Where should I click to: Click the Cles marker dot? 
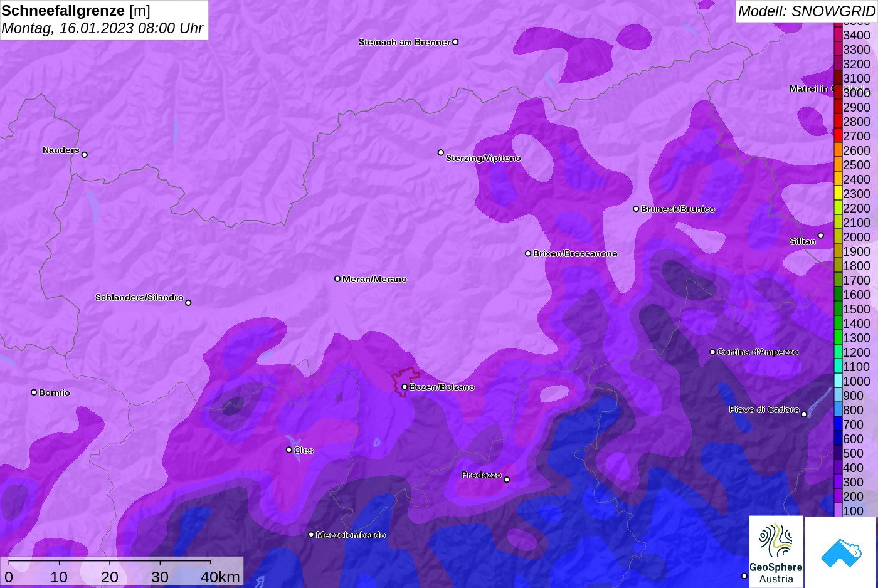click(x=289, y=449)
